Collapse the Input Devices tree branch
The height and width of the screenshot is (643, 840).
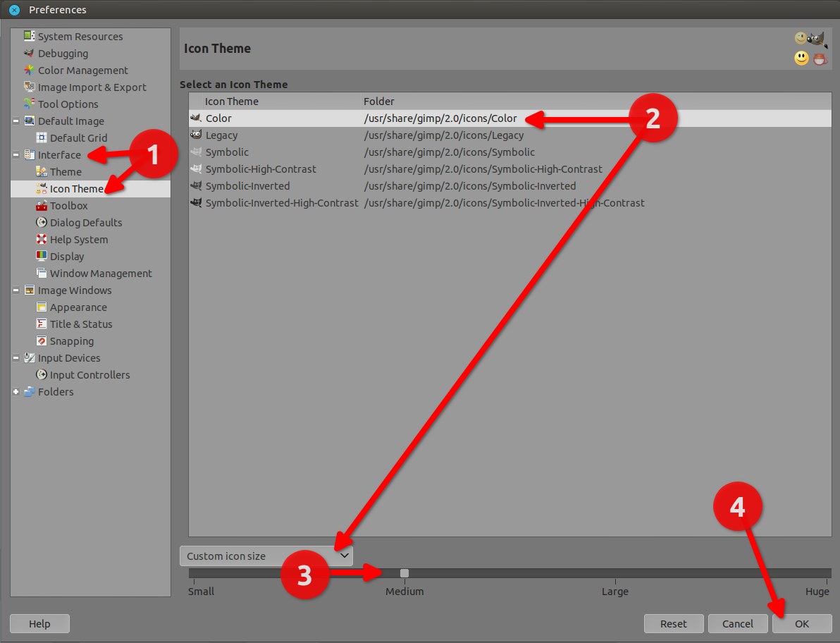tap(16, 358)
